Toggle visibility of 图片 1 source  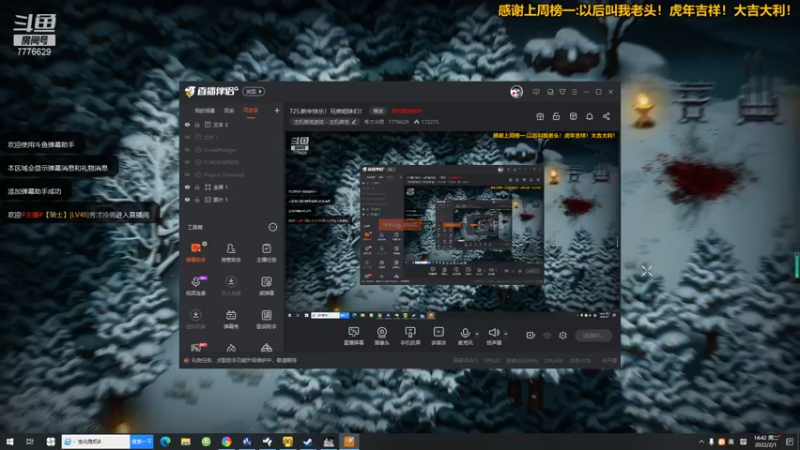tap(187, 199)
